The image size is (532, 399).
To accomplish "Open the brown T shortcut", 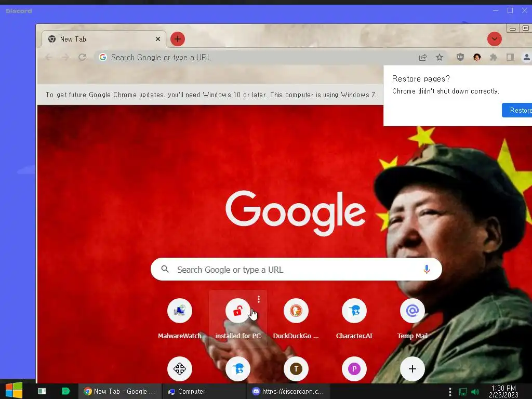I will 296,368.
